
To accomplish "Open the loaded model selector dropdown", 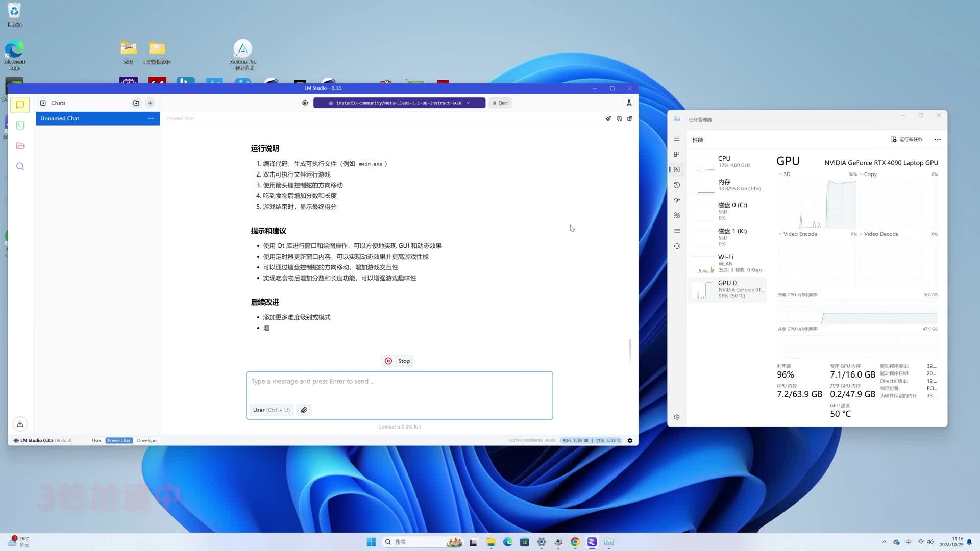I will coord(399,103).
